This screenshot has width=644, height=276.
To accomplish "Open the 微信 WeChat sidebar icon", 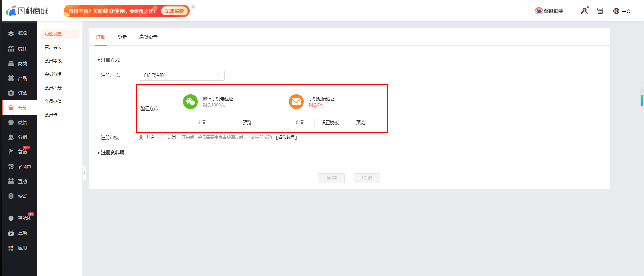I will (11, 122).
